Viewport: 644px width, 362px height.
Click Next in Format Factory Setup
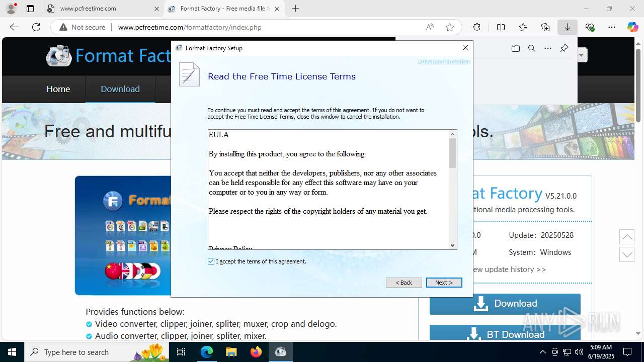click(x=444, y=283)
